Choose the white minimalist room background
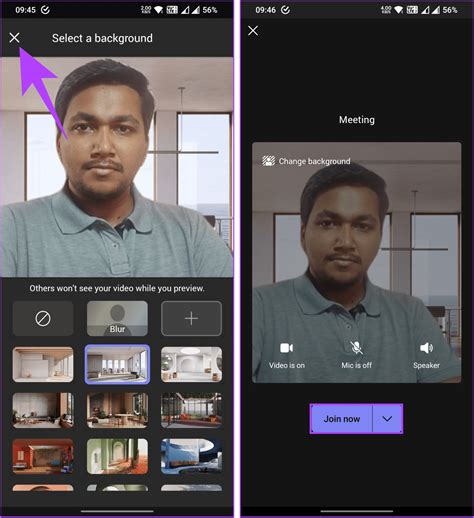474x518 pixels. [43, 364]
